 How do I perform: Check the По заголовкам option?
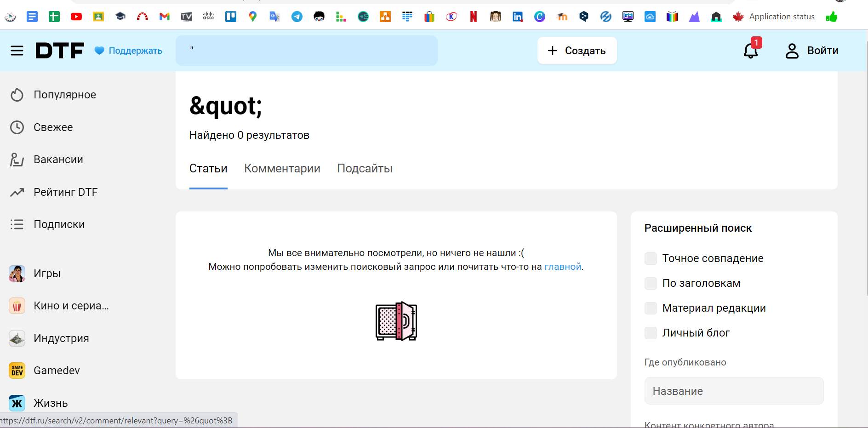point(651,283)
